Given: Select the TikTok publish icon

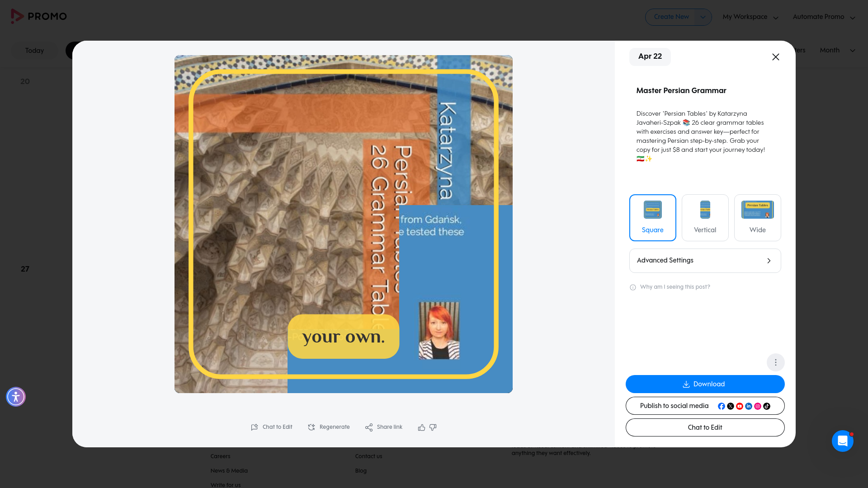Looking at the screenshot, I should pos(767,406).
